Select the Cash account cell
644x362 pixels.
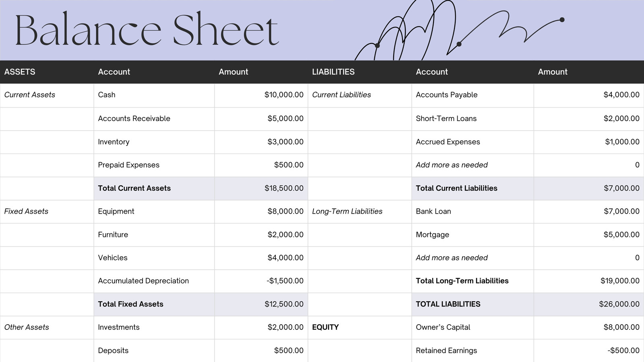coord(107,95)
